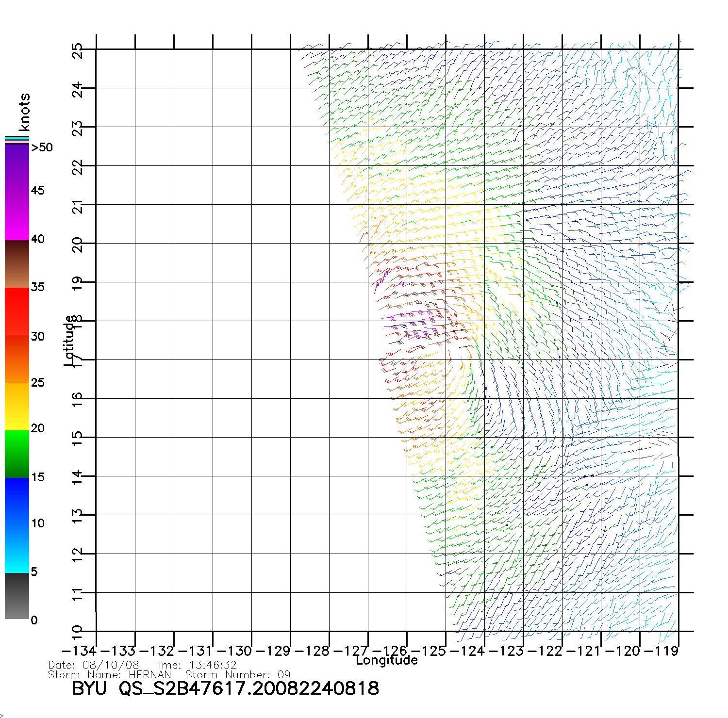This screenshot has height=718, width=728.
Task: Click the gray 0-5 knots legend band
Action: pos(17,596)
